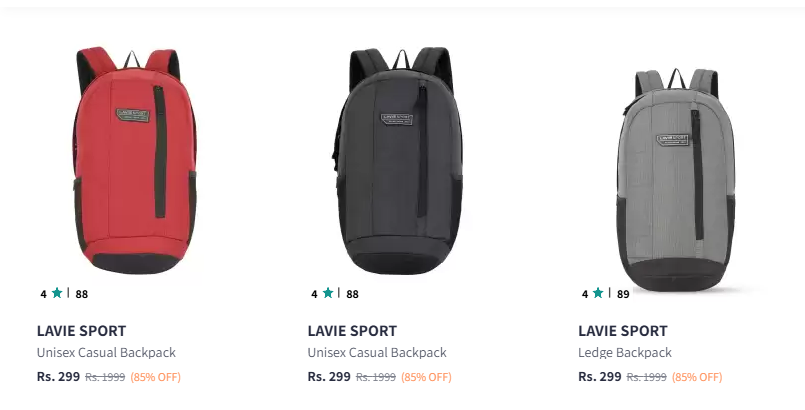805x410 pixels.
Task: Click star rating icon under grey backpack
Action: (598, 293)
